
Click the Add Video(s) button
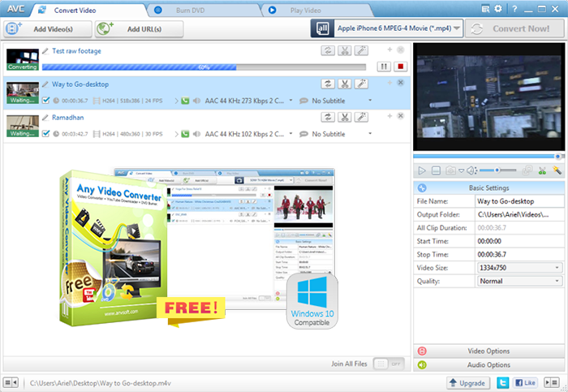pyautogui.click(x=48, y=29)
